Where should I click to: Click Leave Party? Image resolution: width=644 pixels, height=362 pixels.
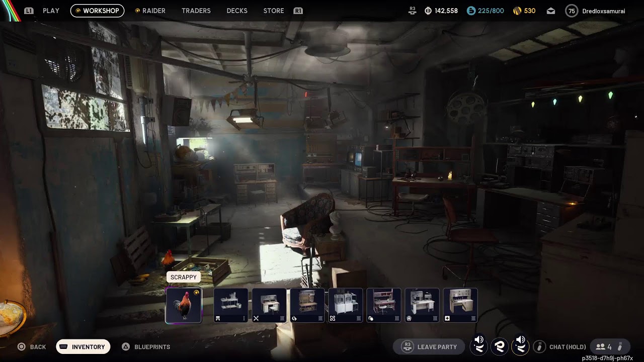click(x=429, y=347)
